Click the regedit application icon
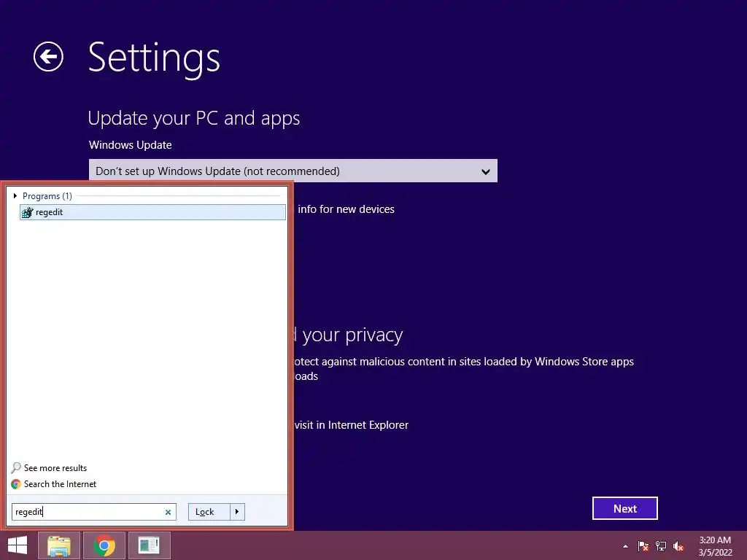This screenshot has width=747, height=560. pos(28,212)
